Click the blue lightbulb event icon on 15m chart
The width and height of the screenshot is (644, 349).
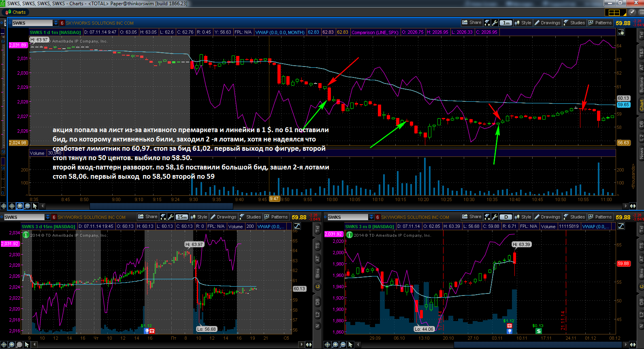[147, 331]
